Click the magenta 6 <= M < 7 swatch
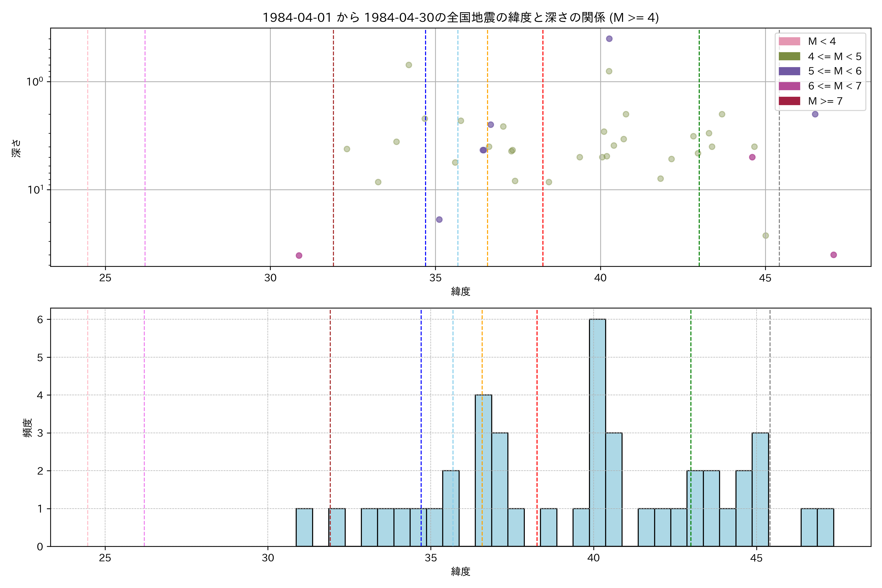Screen dimensions: 882x588 789,86
